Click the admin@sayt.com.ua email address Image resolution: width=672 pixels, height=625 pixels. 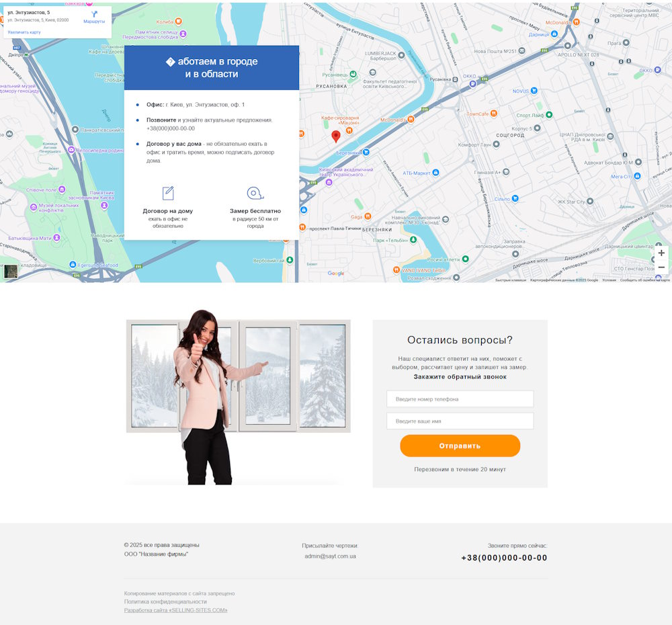point(330,556)
